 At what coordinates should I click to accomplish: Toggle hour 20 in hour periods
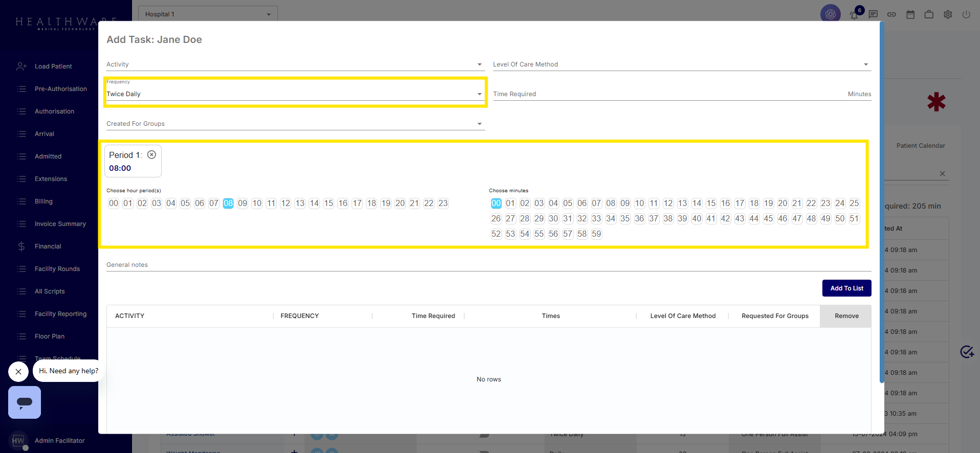coord(400,203)
